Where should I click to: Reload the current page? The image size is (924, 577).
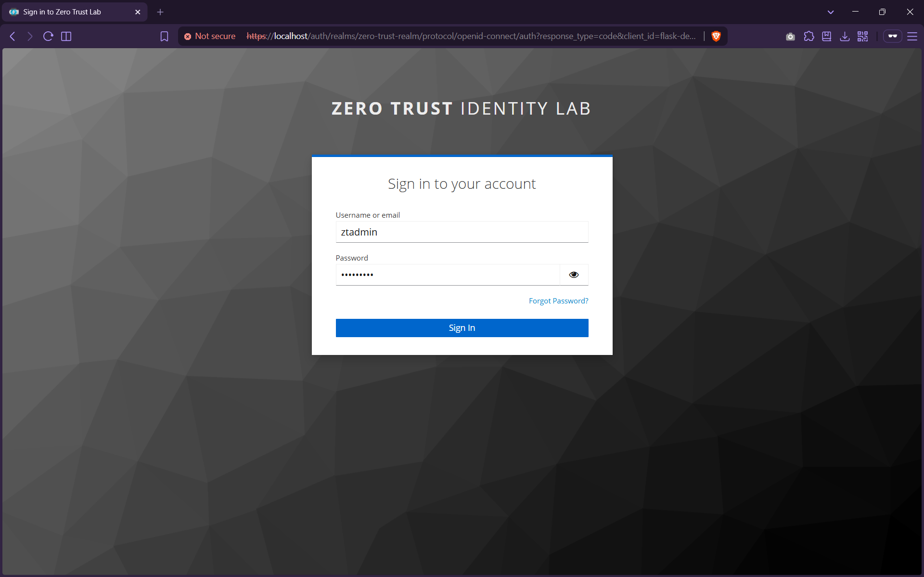pos(48,36)
